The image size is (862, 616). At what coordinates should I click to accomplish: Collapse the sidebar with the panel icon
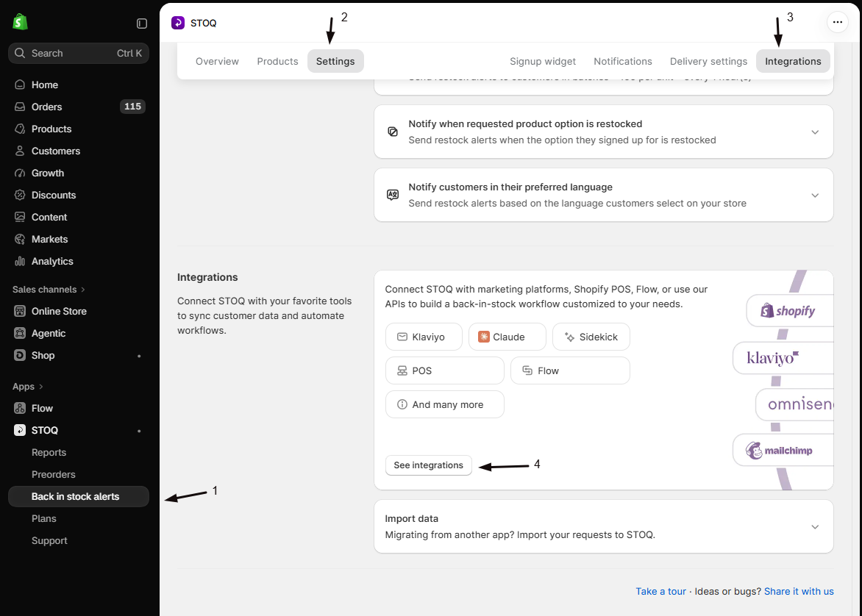[142, 23]
